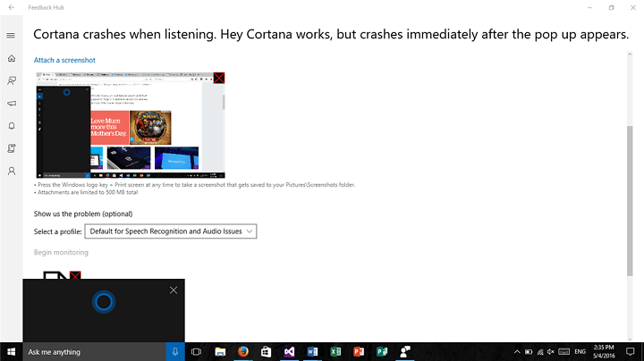Click the Cortana listening circle
644x361 pixels.
coord(104,302)
